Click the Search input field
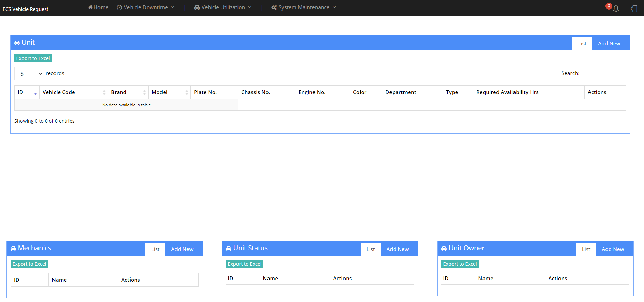The image size is (644, 302). [603, 74]
